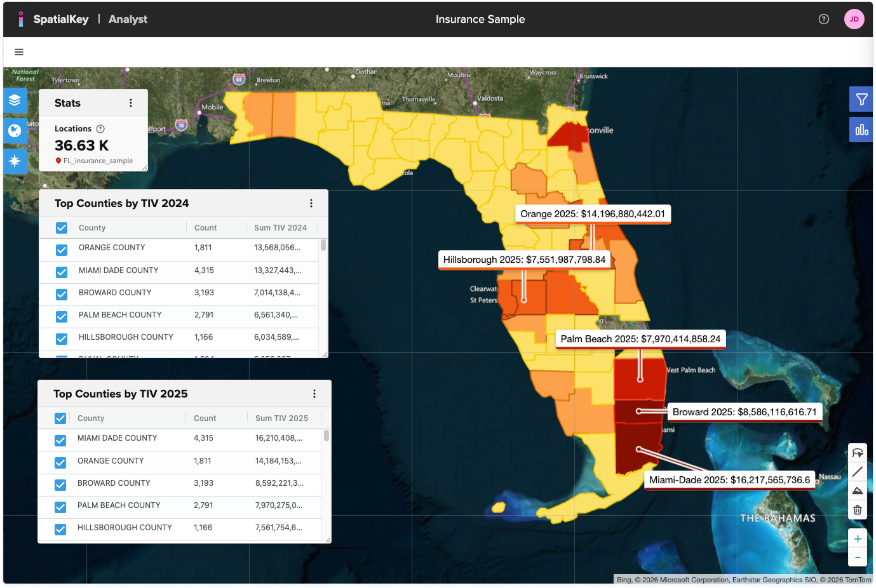Open the filter tool

pyautogui.click(x=861, y=99)
